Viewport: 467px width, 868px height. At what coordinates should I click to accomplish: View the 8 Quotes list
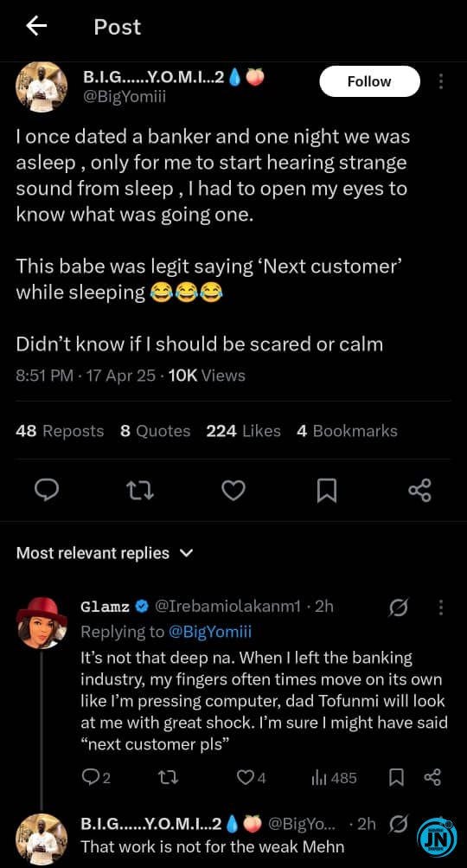[156, 431]
